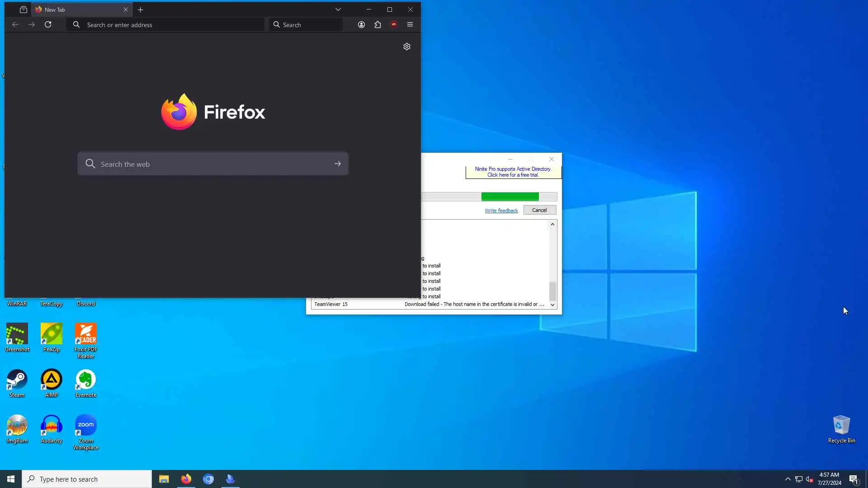
Task: Reload the current page
Action: (48, 25)
